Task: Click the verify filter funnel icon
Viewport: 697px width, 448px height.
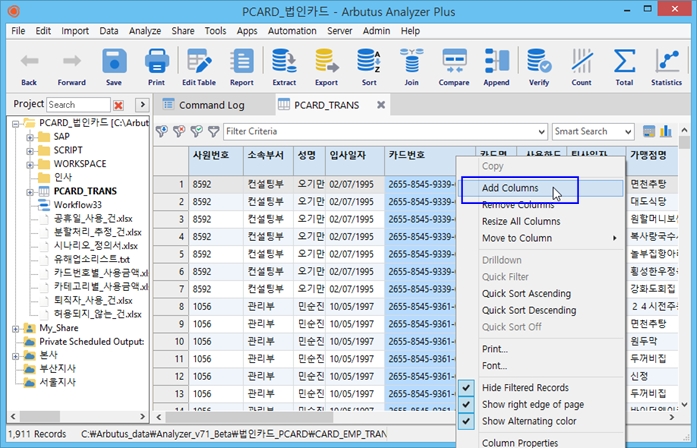Action: coord(196,131)
